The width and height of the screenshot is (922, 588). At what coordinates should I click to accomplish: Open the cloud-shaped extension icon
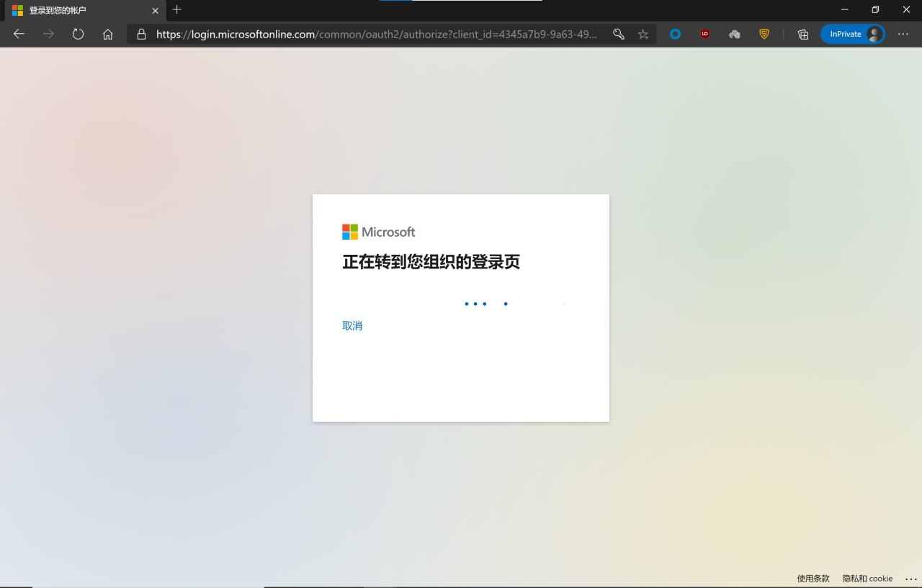pos(735,34)
